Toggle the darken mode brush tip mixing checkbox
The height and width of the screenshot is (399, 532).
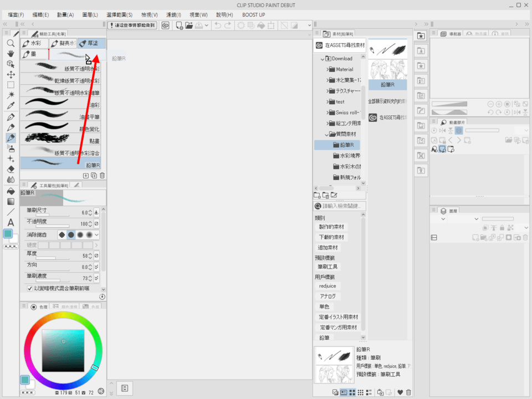click(30, 289)
